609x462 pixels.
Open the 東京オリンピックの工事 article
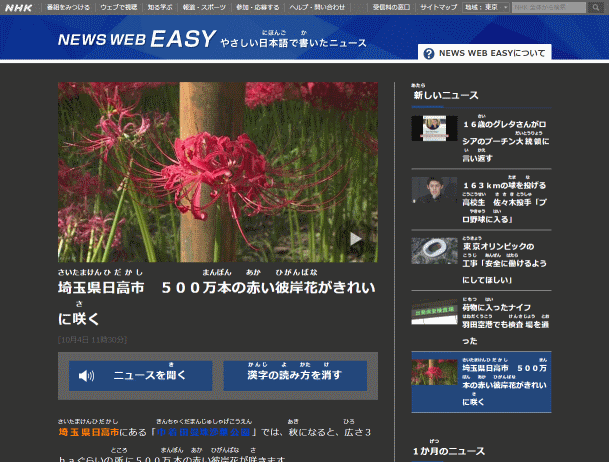click(x=504, y=263)
